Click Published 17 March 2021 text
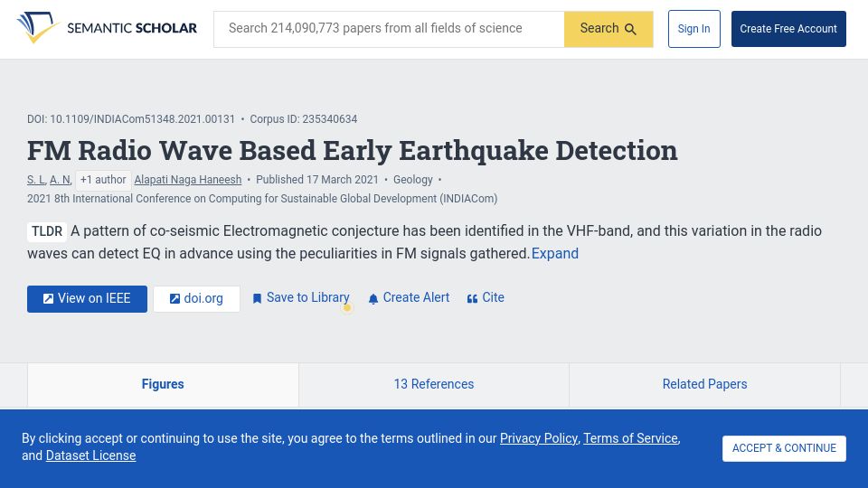 tap(317, 180)
